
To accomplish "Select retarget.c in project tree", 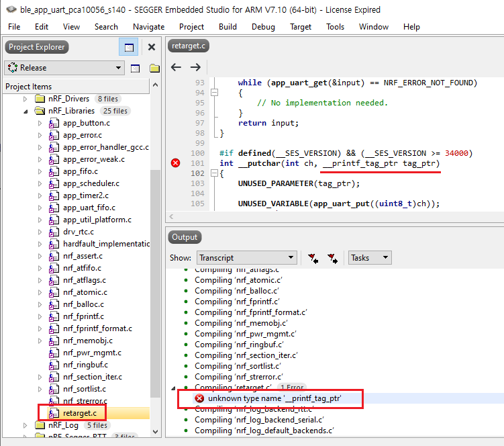I will click(x=80, y=413).
